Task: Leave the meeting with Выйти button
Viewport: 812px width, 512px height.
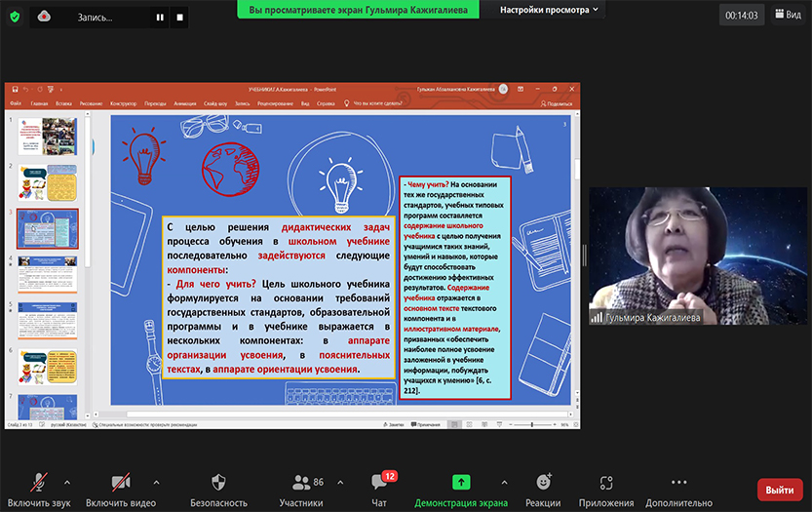Action: click(x=779, y=490)
